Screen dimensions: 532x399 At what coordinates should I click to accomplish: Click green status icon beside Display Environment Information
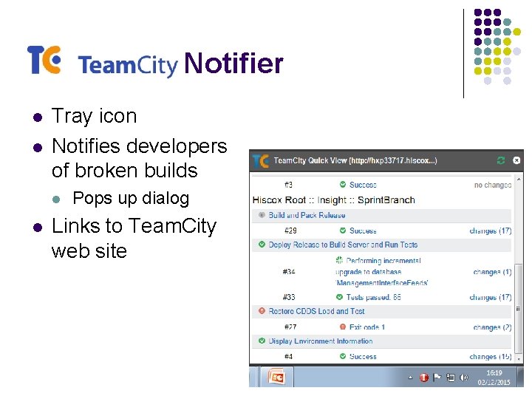262,341
